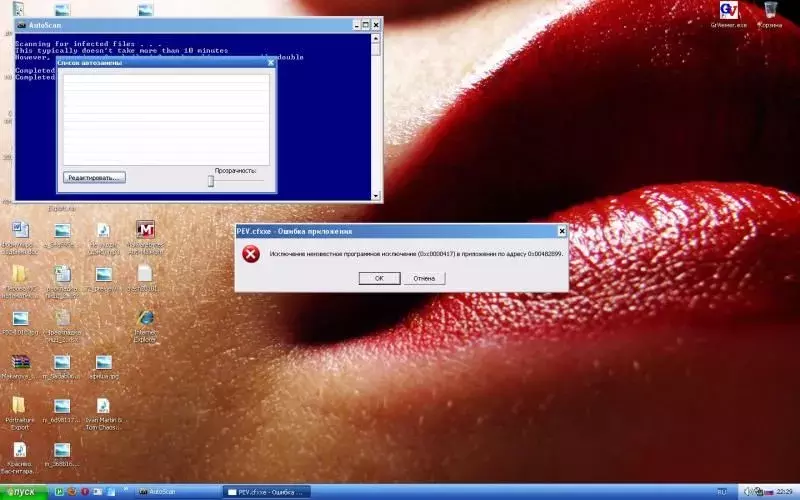Open the Recycle Bin (Корзина) desktop icon
Viewport: 800px width, 500px height.
pos(770,10)
